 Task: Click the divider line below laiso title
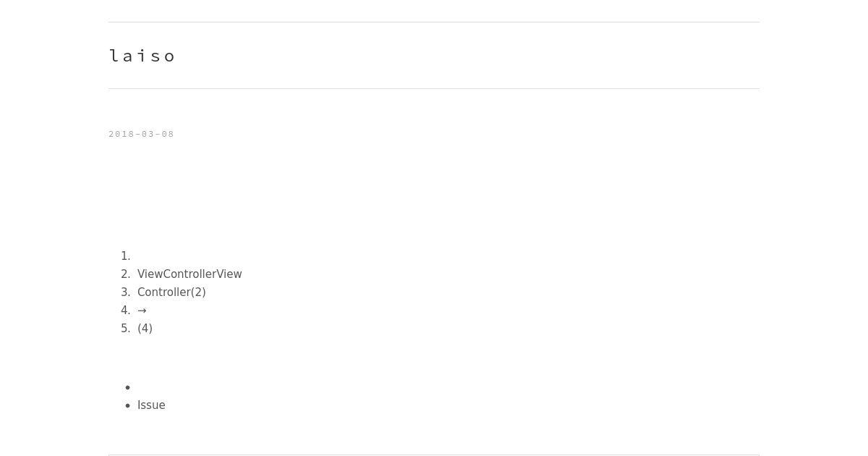tap(434, 88)
